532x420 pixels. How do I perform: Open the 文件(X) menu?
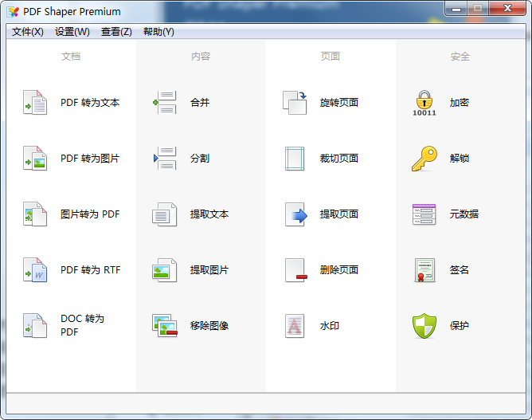tap(28, 32)
